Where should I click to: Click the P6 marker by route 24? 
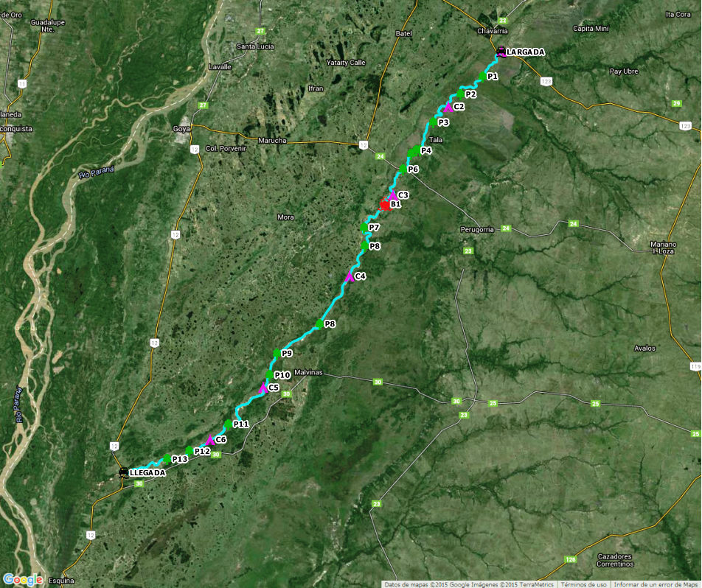403,169
